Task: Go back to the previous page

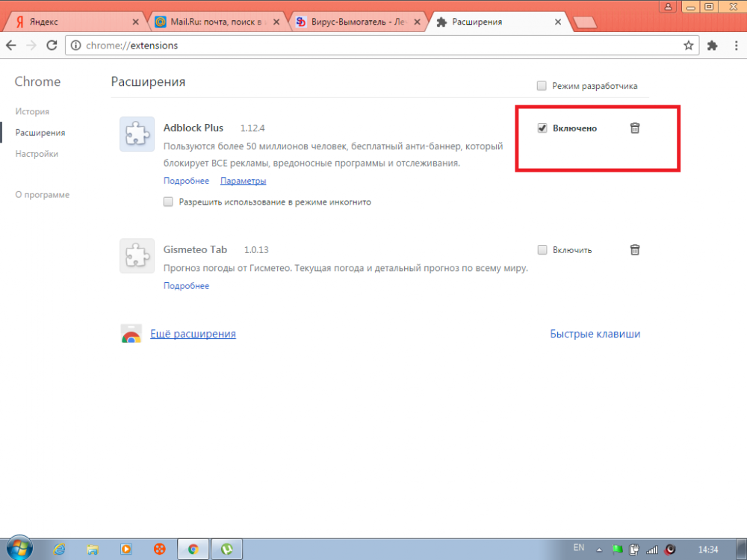Action: (11, 46)
